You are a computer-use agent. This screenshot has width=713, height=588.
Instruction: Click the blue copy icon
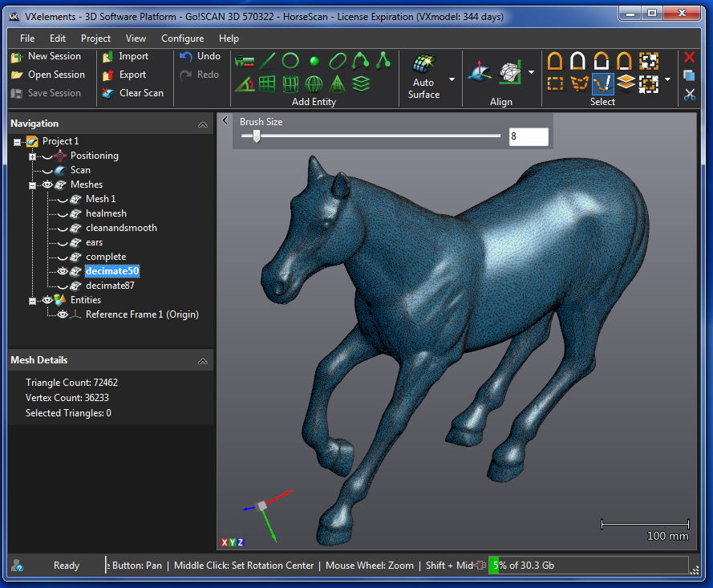tap(690, 75)
